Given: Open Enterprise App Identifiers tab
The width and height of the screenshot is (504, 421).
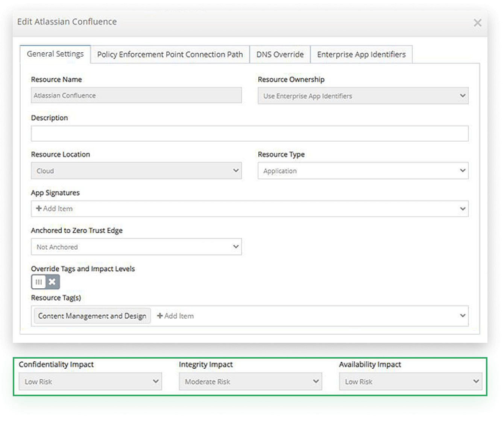Looking at the screenshot, I should click(361, 55).
